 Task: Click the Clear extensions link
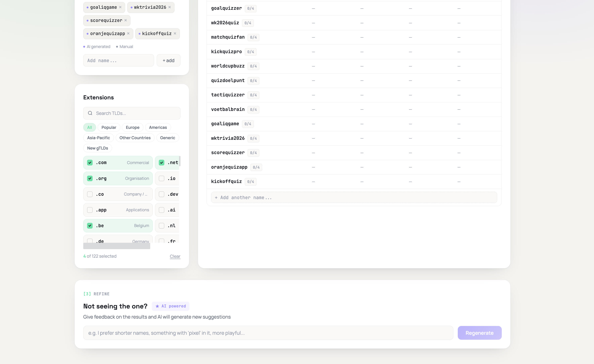pos(175,256)
